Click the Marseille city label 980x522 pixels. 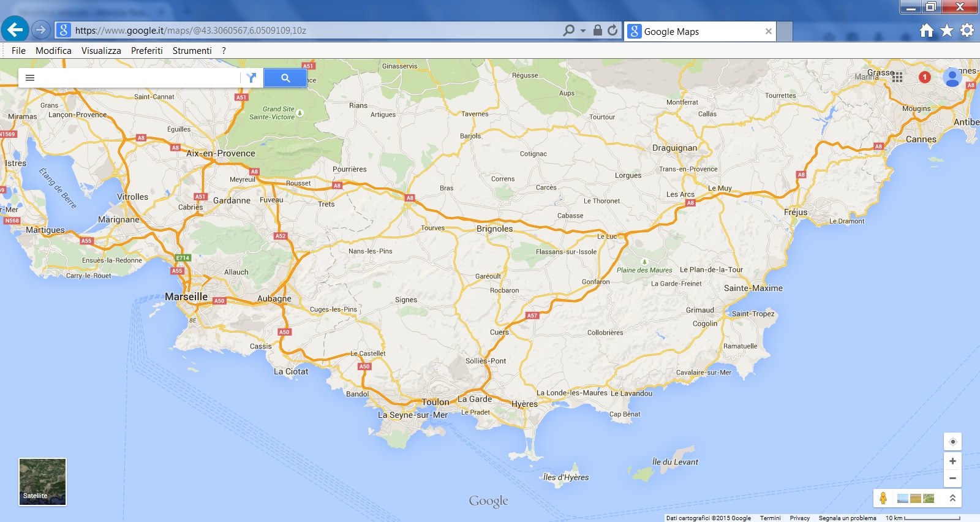click(x=186, y=297)
